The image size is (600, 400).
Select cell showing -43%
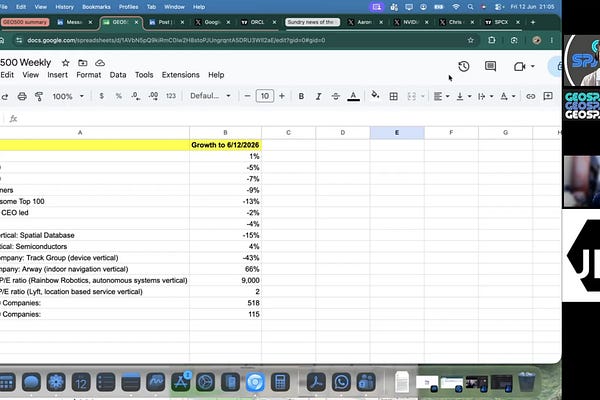coord(225,258)
